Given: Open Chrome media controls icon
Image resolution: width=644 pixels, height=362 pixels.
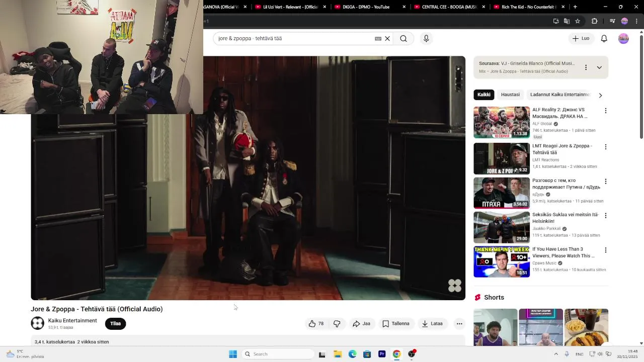Looking at the screenshot, I should (x=612, y=21).
